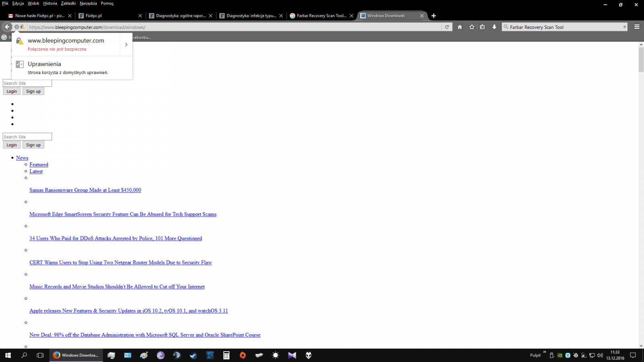644x362 pixels.
Task: Open Windows taskbar search
Action: (24, 355)
